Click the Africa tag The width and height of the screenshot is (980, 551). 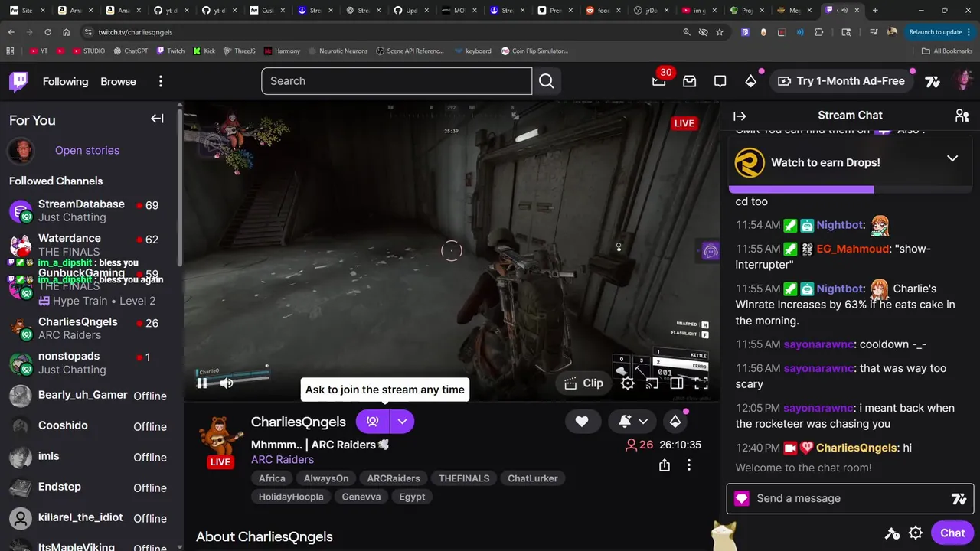pyautogui.click(x=272, y=478)
